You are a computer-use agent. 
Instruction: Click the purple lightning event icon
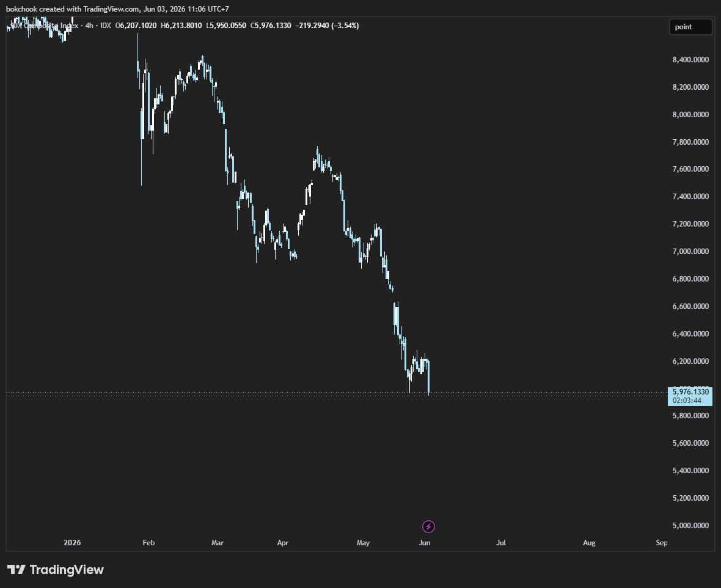[428, 526]
